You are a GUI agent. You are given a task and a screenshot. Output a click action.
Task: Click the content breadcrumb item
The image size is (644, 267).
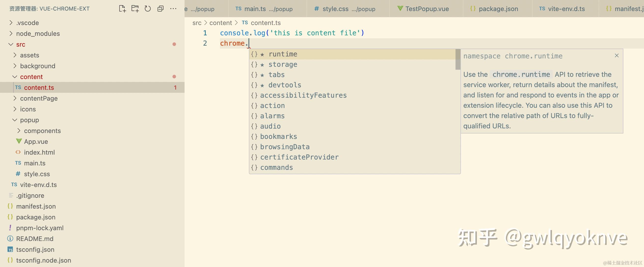220,23
